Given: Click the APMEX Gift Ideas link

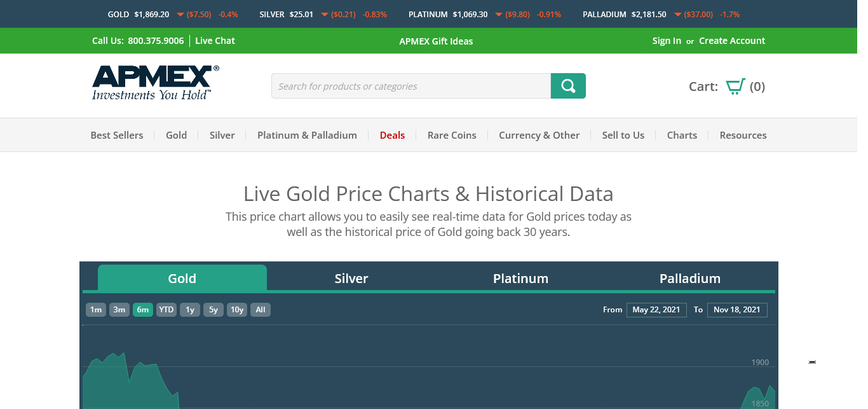Looking at the screenshot, I should 436,41.
